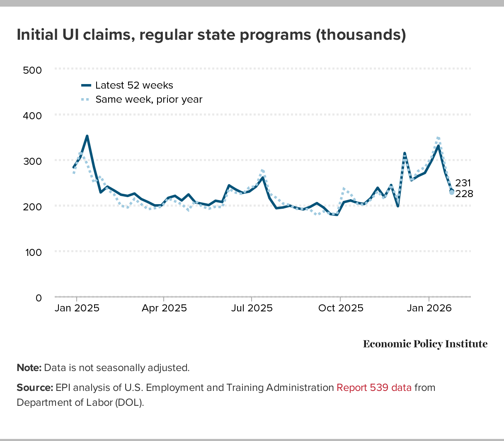Click the bold Note: label
Viewport: 504px width, 441px height.
point(29,368)
